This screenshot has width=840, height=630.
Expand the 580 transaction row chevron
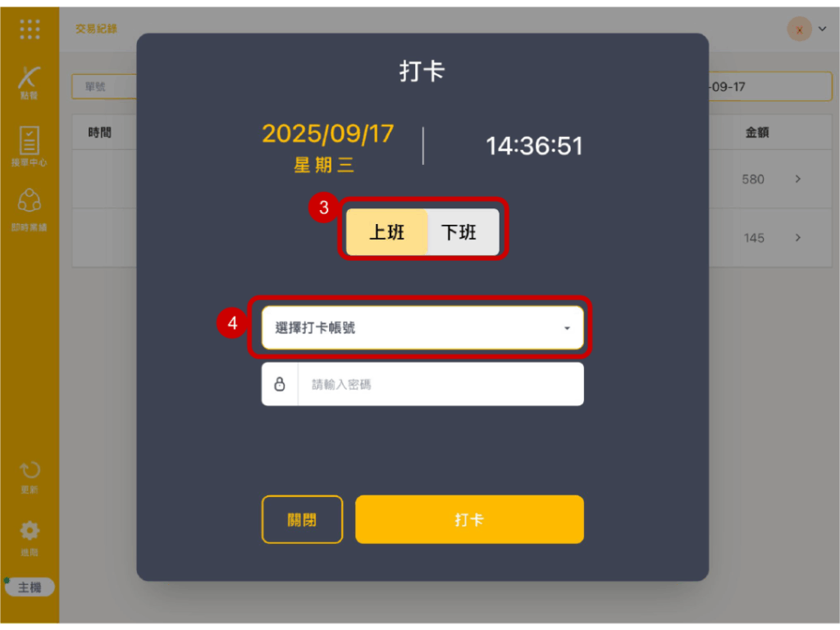pyautogui.click(x=797, y=179)
